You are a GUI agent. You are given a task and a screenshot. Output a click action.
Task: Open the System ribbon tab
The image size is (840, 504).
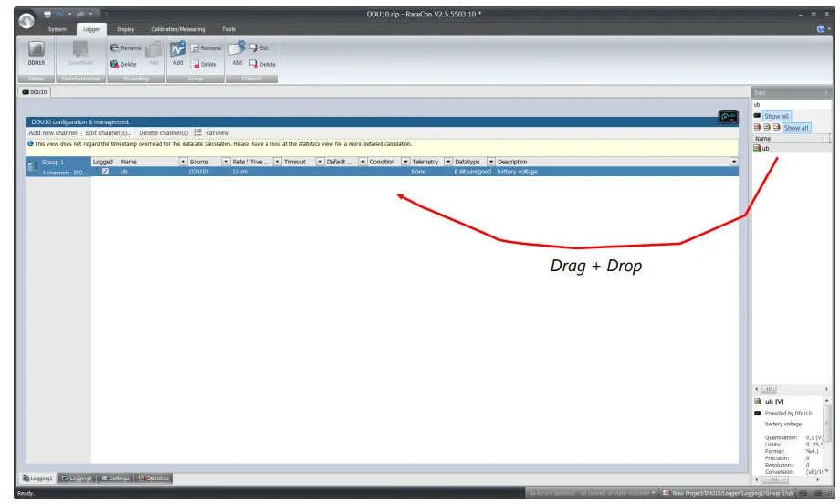pyautogui.click(x=58, y=29)
